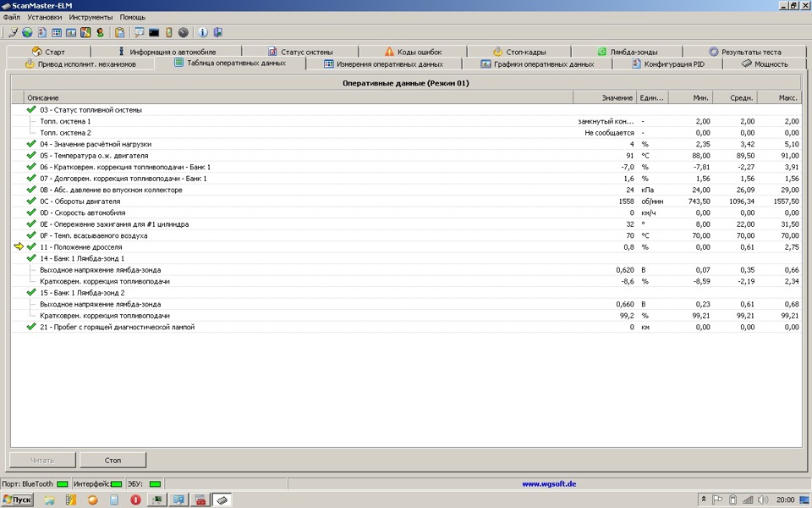
Task: Open the Инструменты menu
Action: coord(91,17)
